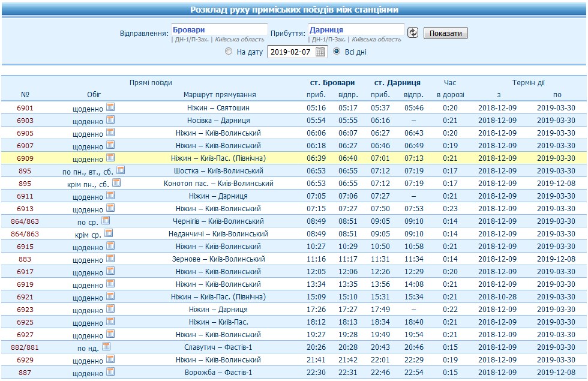The height and width of the screenshot is (381, 588).
Task: Click departure time 05:17 for train 6901
Action: click(x=348, y=108)
